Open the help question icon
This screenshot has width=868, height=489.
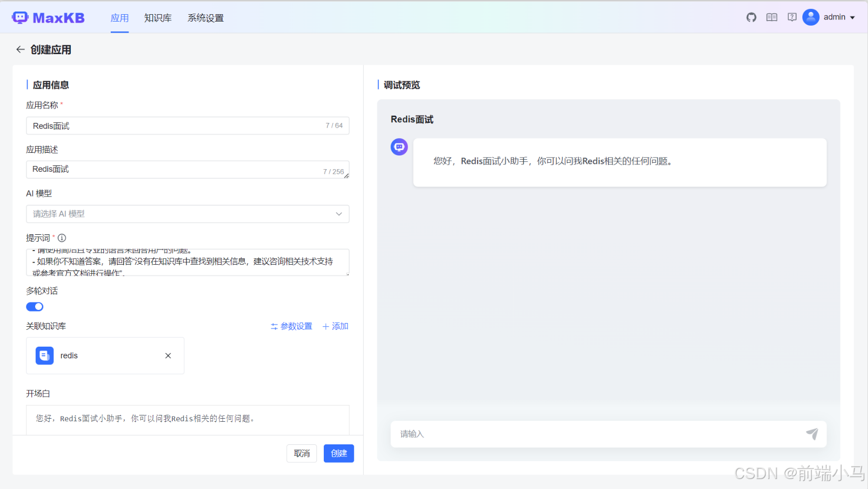(792, 17)
